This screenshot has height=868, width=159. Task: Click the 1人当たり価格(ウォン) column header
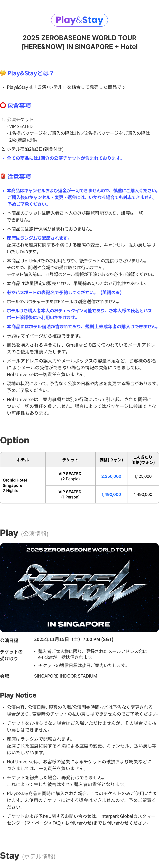[143, 460]
